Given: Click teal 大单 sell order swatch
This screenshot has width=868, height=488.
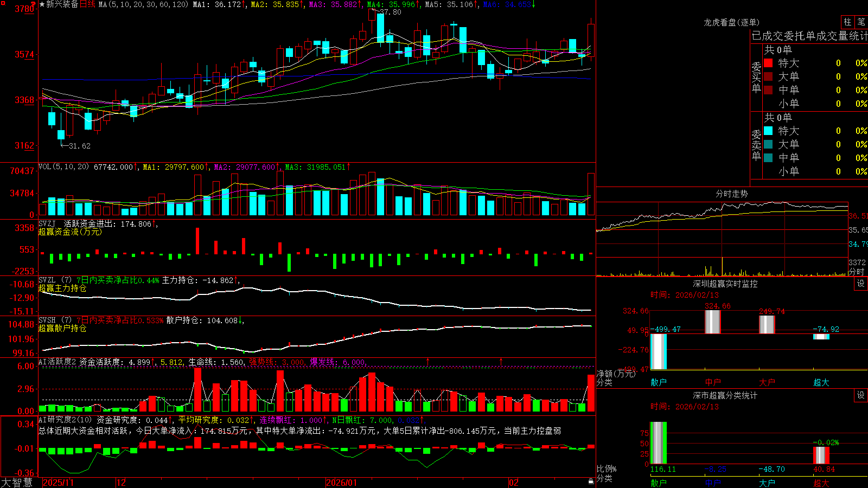Looking at the screenshot, I should point(768,144).
